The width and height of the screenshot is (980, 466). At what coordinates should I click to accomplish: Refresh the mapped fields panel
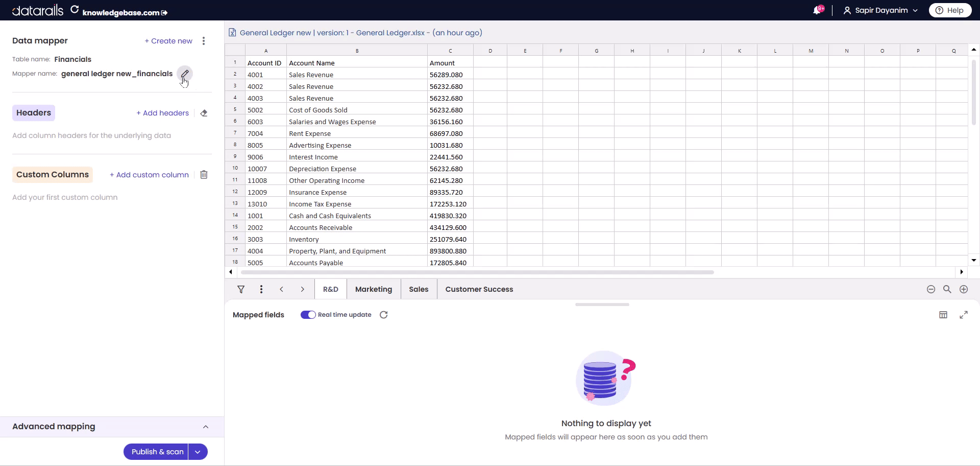(383, 315)
